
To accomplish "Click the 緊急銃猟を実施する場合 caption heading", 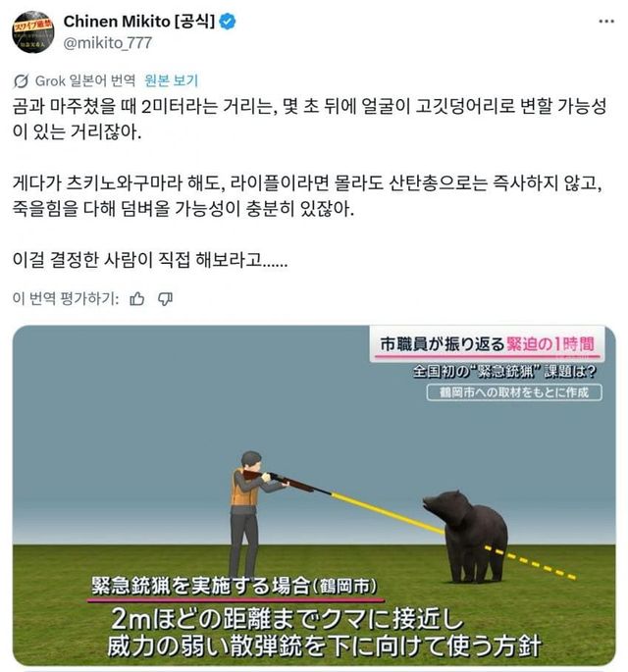I will 235,586.
